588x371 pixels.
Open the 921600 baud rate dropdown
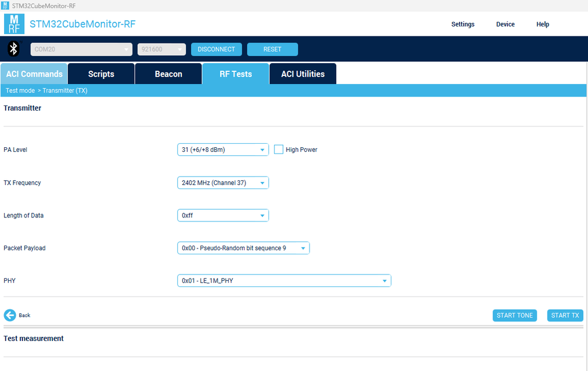(162, 49)
